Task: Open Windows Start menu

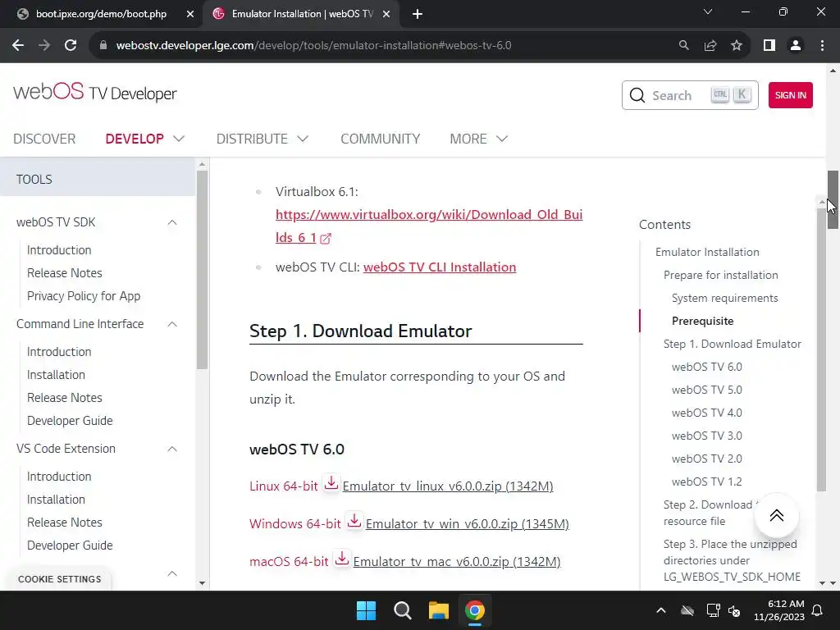Action: pos(367,610)
